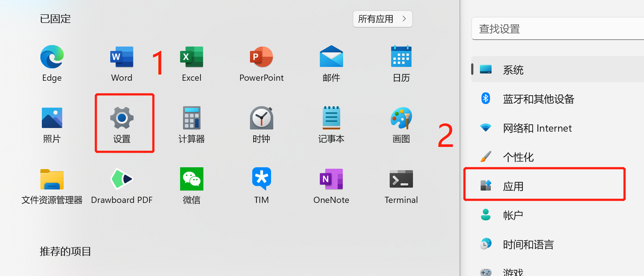This screenshot has height=276, width=644.
Task: Open 文件资源管理器 file explorer
Action: [x=52, y=179]
